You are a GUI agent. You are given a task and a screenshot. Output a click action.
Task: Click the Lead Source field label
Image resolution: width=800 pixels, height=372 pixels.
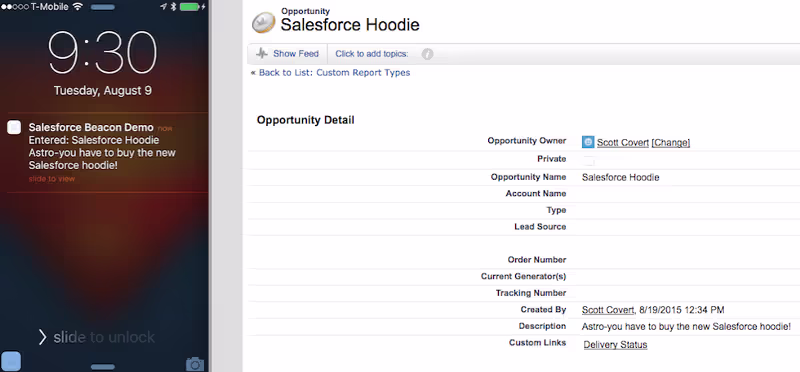tap(540, 227)
